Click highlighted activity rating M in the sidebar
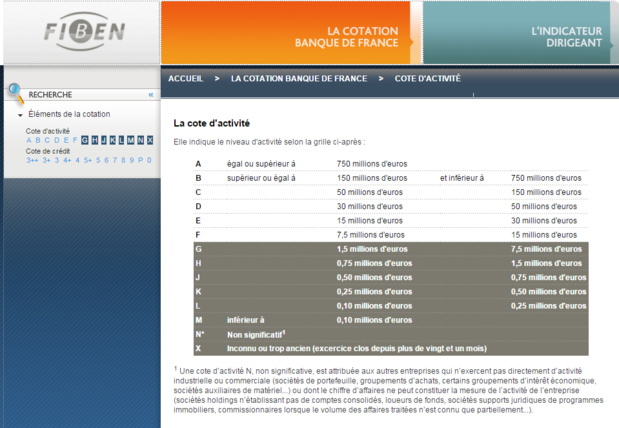 click(130, 140)
